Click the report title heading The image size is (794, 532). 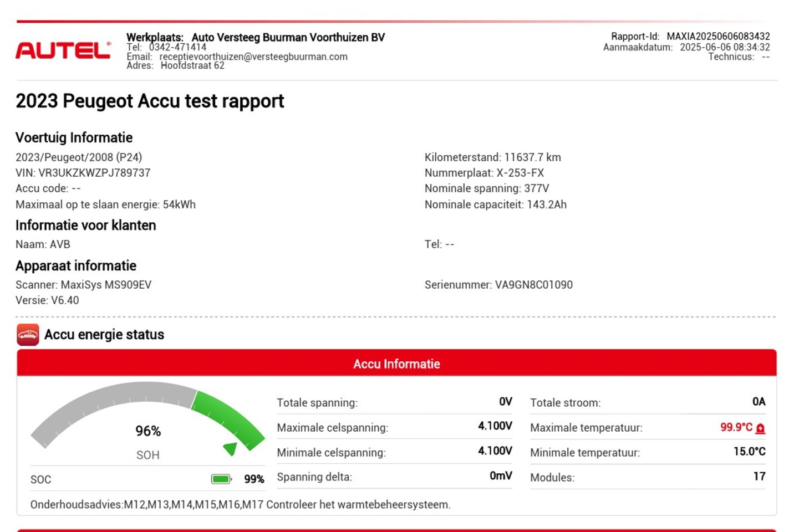click(x=150, y=101)
